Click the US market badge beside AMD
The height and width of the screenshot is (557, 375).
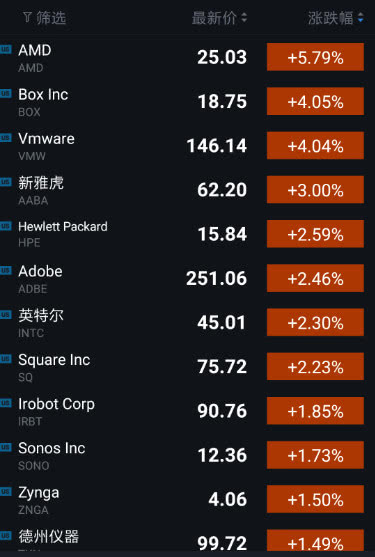[6, 49]
